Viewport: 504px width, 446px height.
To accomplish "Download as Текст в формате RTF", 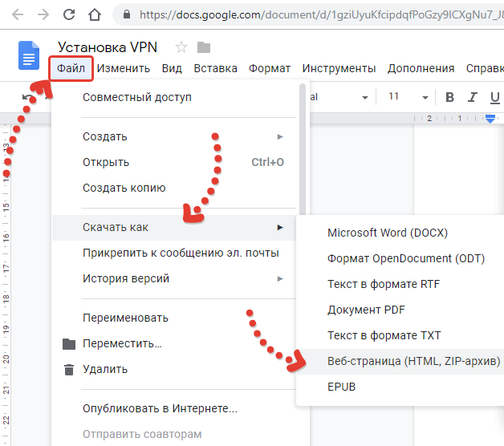I will (x=400, y=285).
